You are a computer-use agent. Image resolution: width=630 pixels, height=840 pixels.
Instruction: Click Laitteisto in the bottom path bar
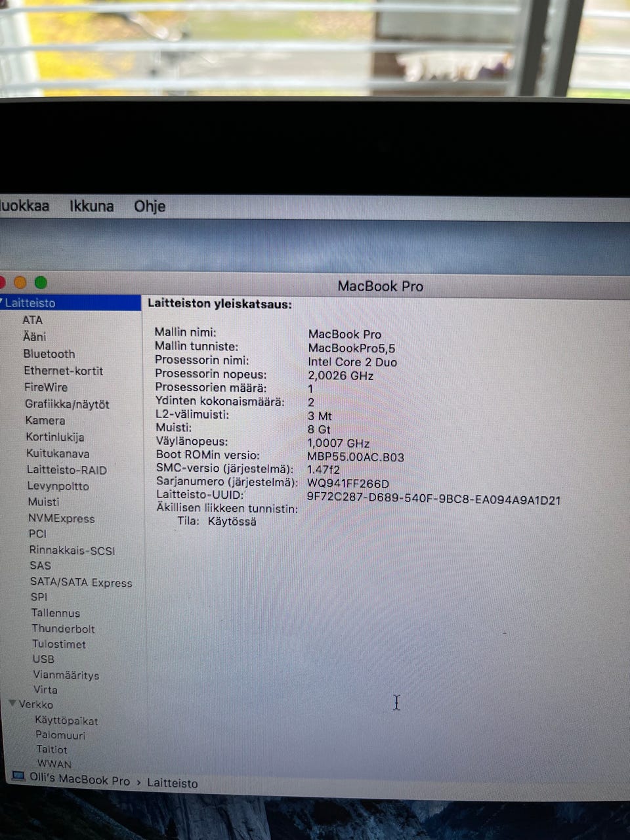coord(172,782)
